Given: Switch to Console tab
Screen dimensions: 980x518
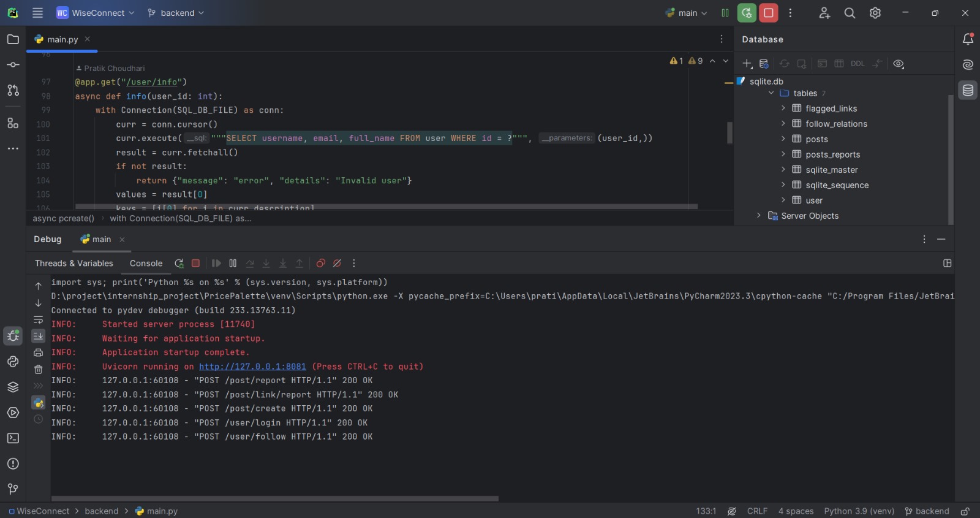Looking at the screenshot, I should (x=146, y=263).
